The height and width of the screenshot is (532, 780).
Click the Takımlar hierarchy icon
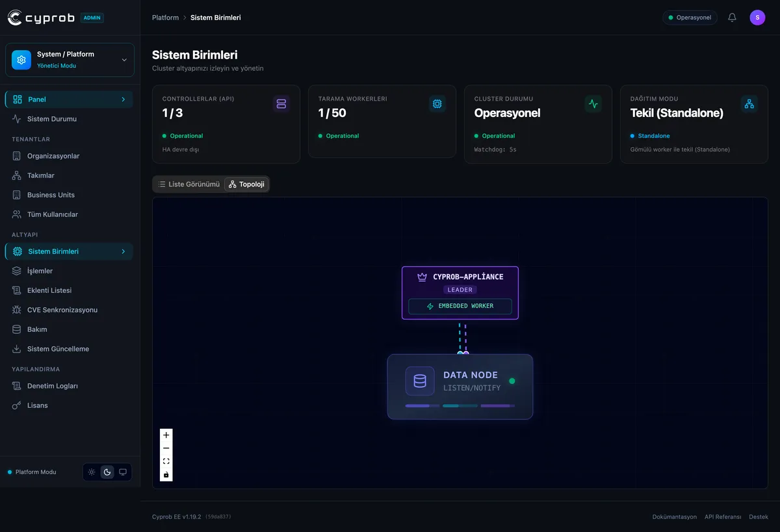coord(17,175)
